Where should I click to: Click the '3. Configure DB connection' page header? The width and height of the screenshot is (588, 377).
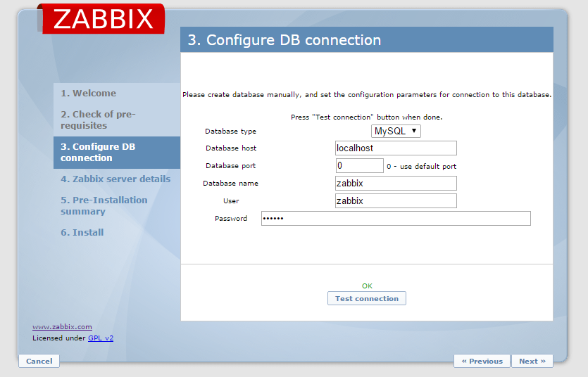[367, 39]
